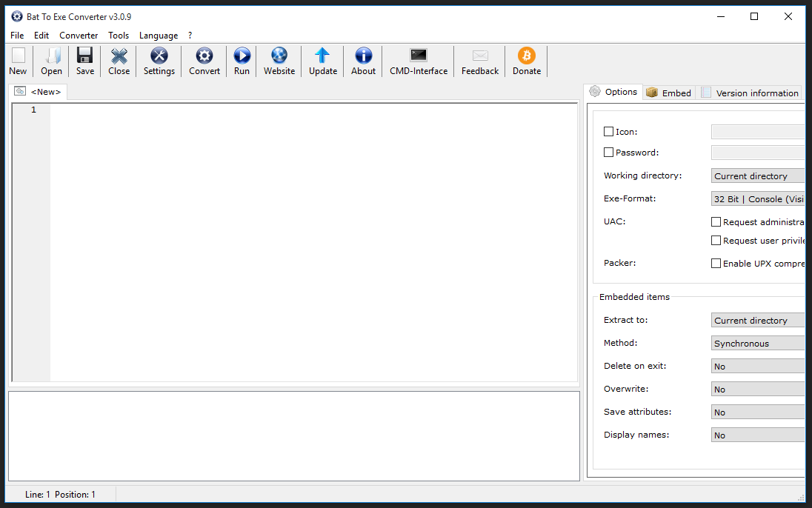Click the Convert gear icon in toolbar
The width and height of the screenshot is (812, 508).
pyautogui.click(x=204, y=56)
